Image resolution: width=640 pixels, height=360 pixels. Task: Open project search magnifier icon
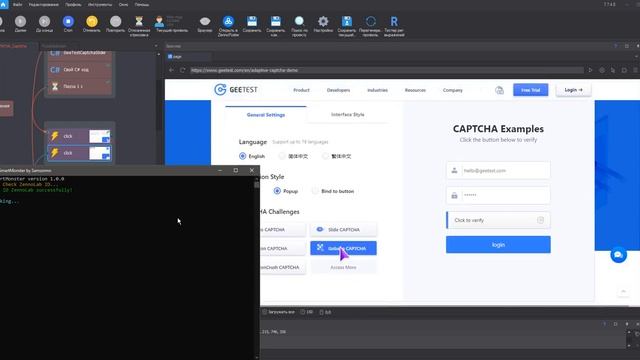click(x=299, y=21)
